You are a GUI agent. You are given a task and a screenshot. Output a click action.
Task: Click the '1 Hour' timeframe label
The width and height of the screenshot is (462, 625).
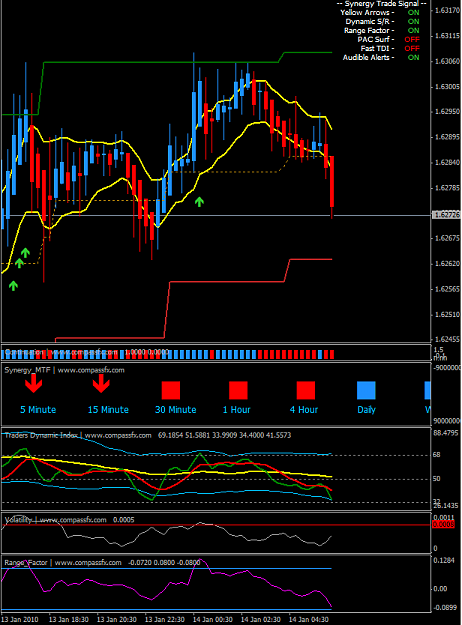tap(236, 410)
